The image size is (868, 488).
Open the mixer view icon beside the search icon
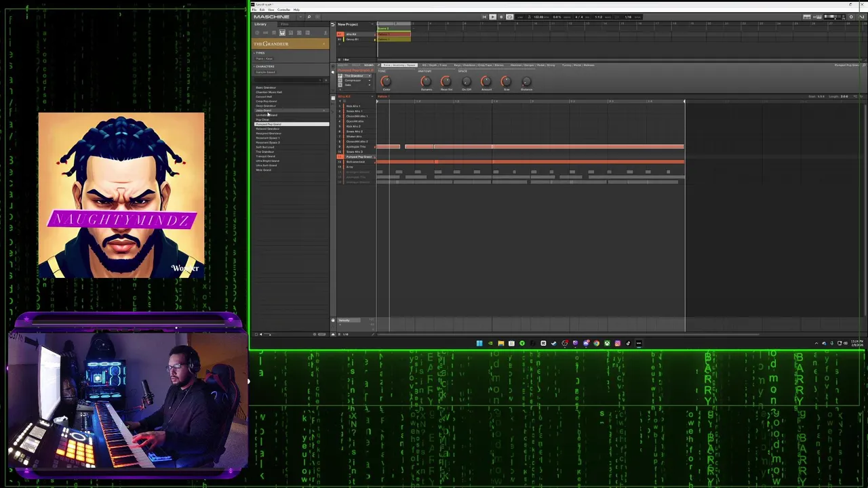click(x=317, y=17)
